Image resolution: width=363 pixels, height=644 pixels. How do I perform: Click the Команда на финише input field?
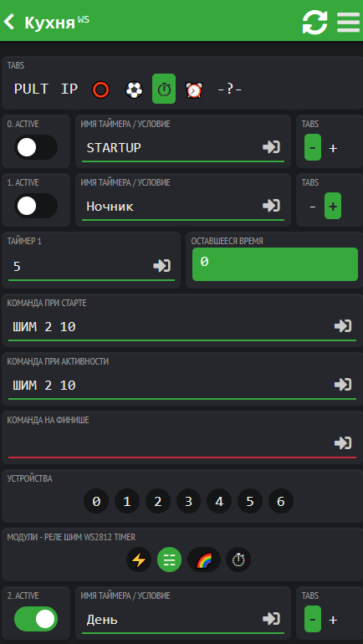coord(181,443)
